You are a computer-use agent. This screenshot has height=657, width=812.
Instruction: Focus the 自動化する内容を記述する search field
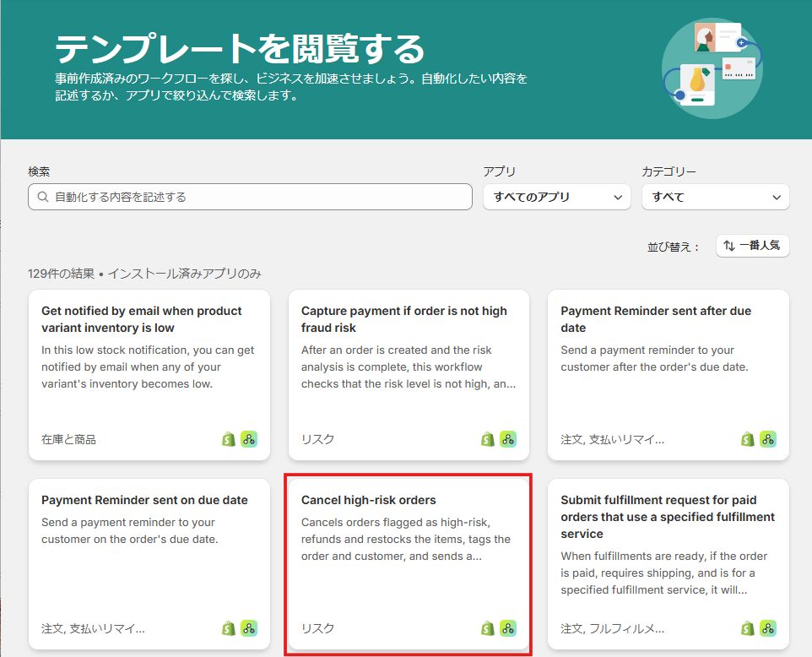point(250,197)
